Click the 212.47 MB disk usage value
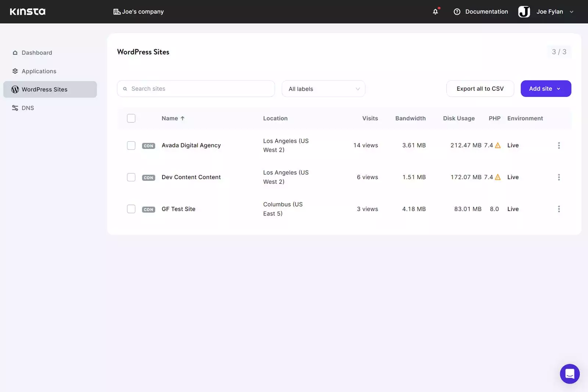 pyautogui.click(x=466, y=146)
